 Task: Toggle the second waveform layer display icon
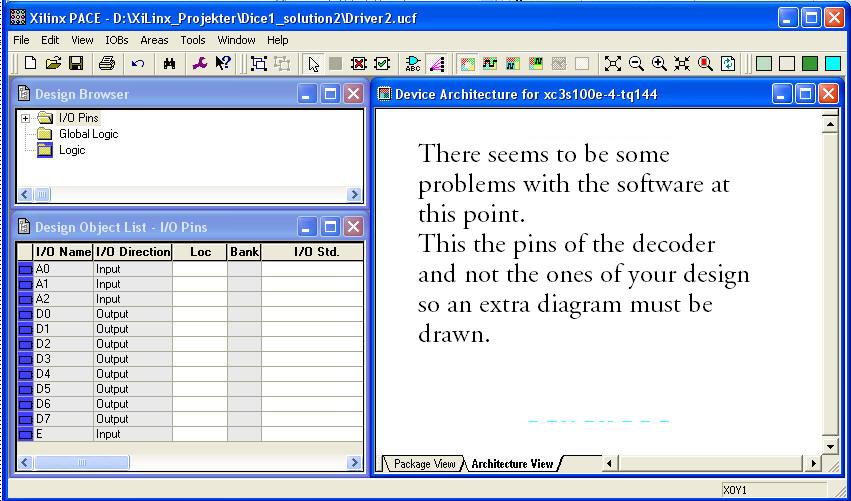pos(490,64)
